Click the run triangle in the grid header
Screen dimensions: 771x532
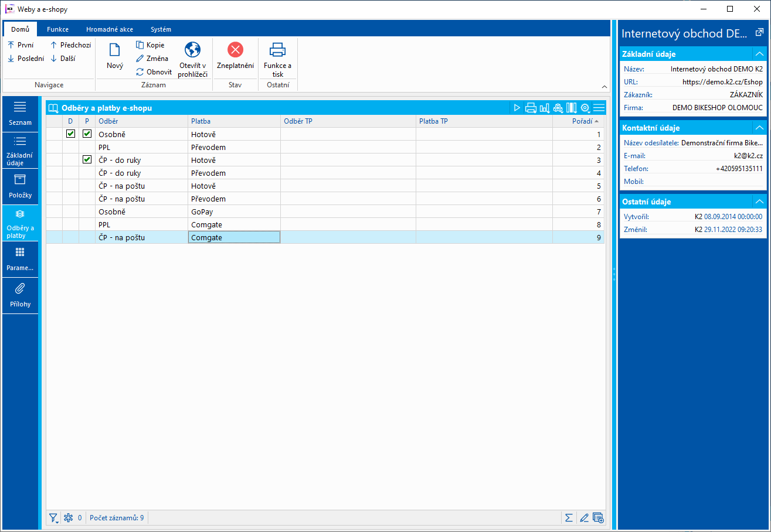[x=517, y=108]
